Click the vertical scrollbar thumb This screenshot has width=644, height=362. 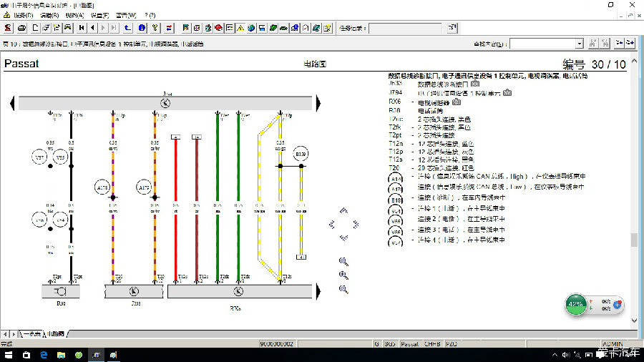(634, 240)
